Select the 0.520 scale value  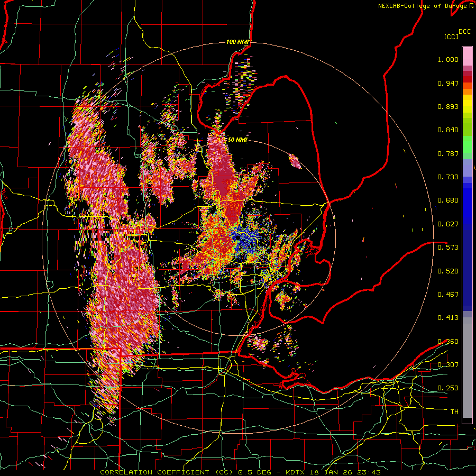tap(448, 271)
